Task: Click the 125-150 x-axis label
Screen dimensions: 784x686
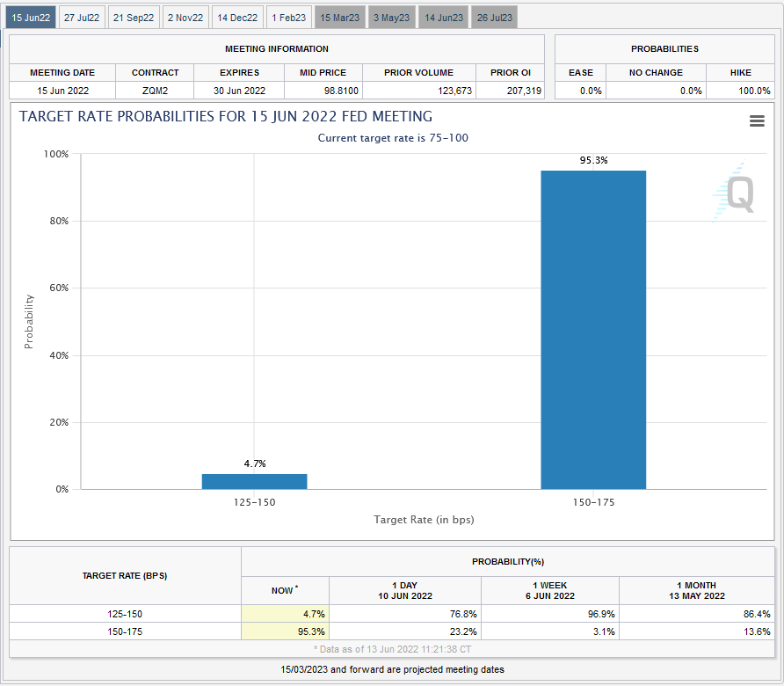Action: [x=255, y=502]
